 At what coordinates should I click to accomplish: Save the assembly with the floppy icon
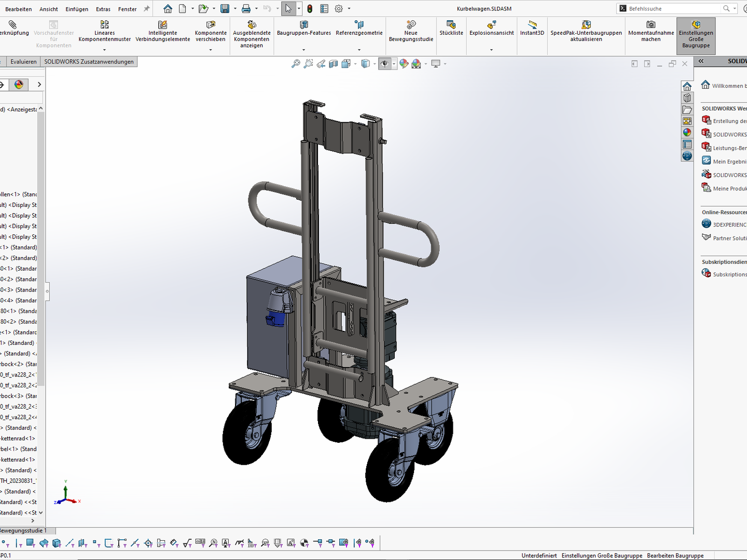click(225, 9)
